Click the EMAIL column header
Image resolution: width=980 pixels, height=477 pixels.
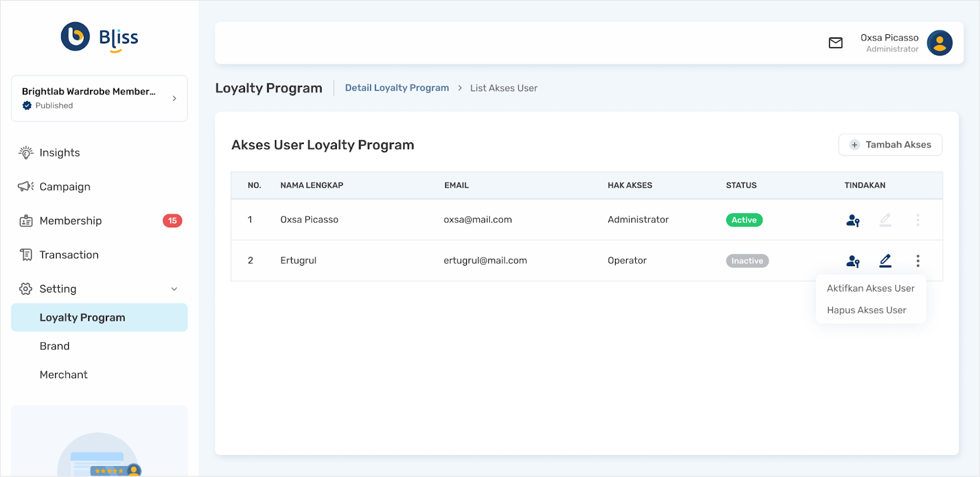point(456,185)
